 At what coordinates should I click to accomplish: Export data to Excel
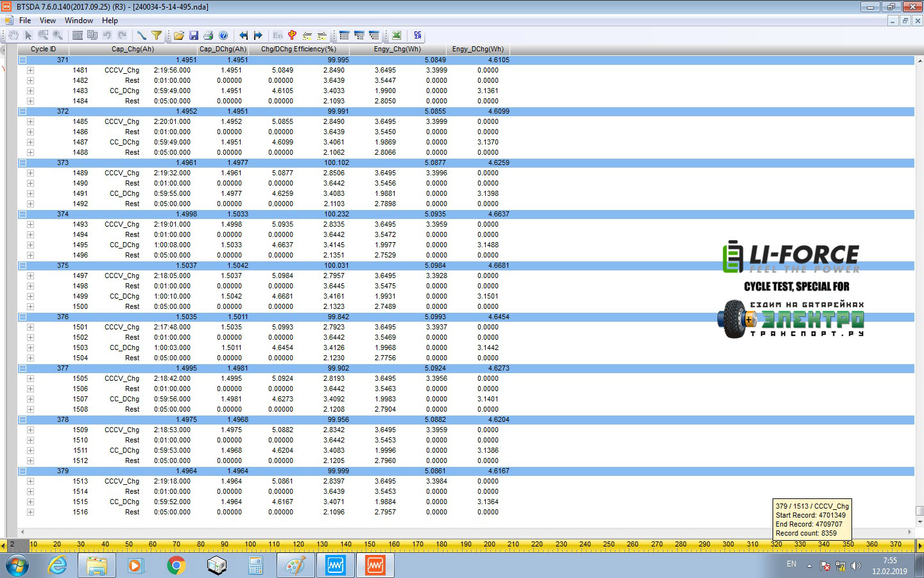(x=397, y=35)
